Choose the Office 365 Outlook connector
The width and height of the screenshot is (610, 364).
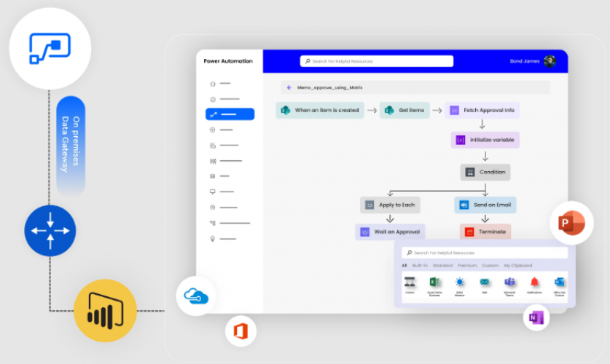tap(560, 286)
